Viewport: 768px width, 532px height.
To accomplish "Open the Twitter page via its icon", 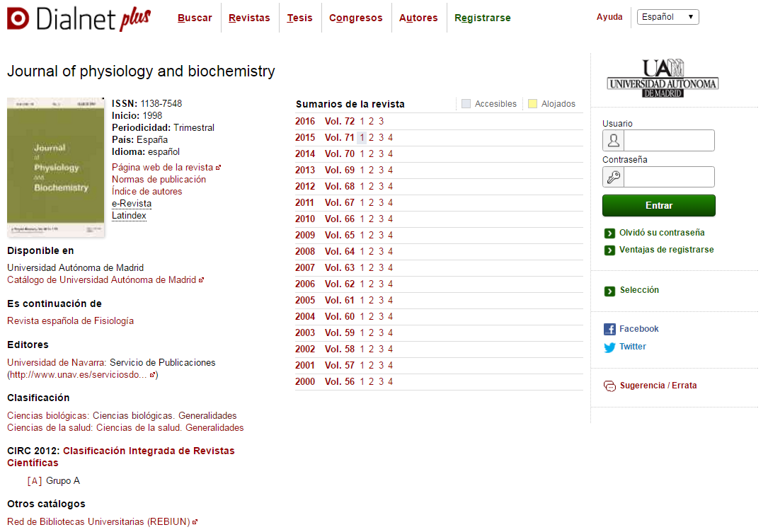I will [609, 347].
